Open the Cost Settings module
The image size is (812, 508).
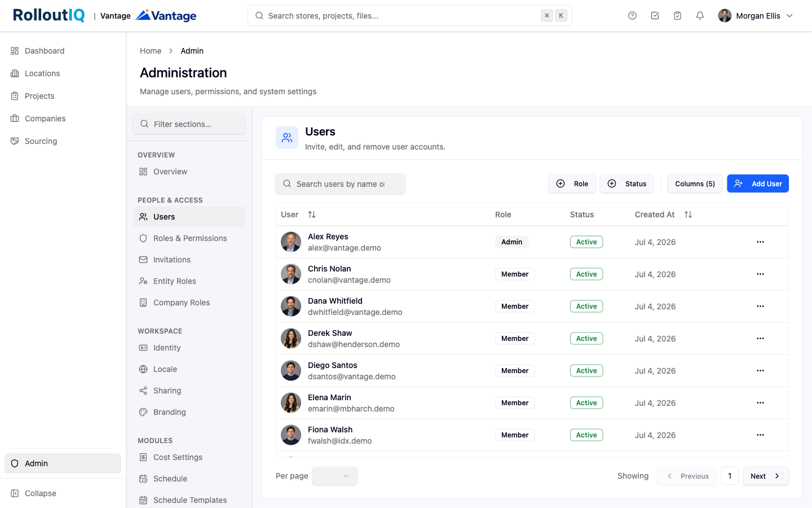189,457
